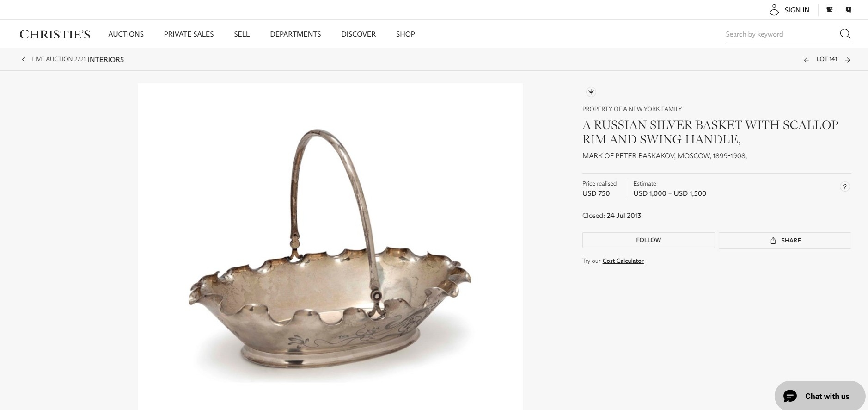Go to the previous lot arrow
Viewport: 868px width, 410px height.
tap(806, 60)
